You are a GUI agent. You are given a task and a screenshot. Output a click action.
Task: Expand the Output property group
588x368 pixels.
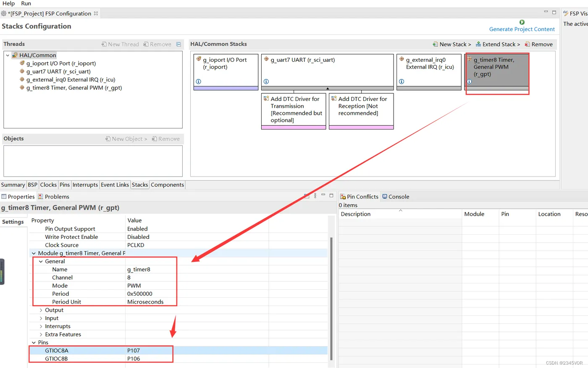coord(41,310)
